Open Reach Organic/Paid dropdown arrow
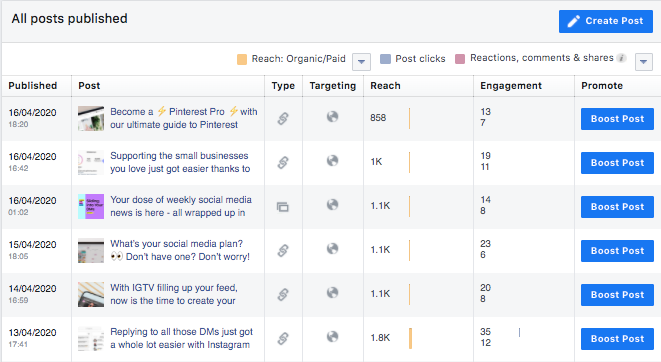Screen dimensions: 661x362 pyautogui.click(x=361, y=62)
